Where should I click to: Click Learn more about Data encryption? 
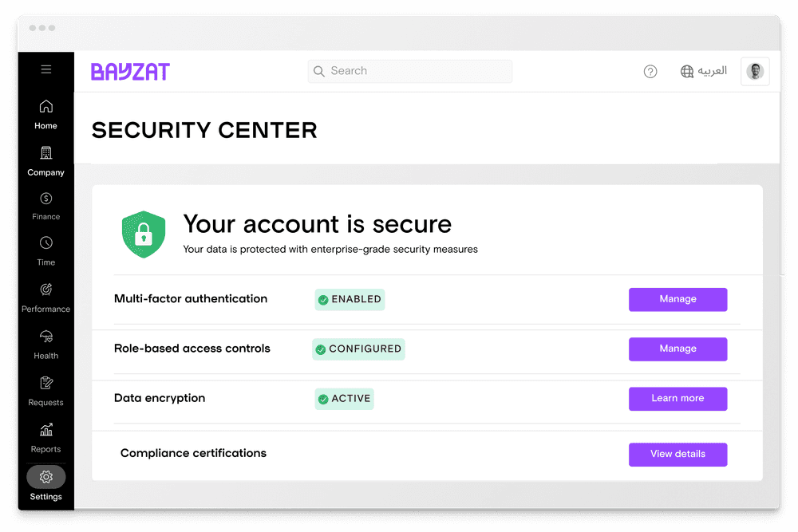click(x=678, y=399)
